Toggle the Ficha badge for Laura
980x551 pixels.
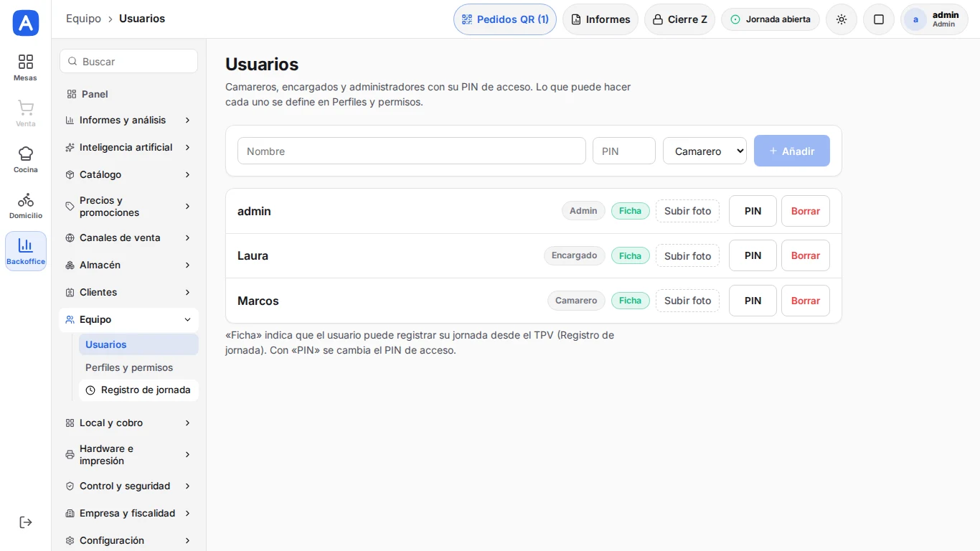[x=631, y=255]
